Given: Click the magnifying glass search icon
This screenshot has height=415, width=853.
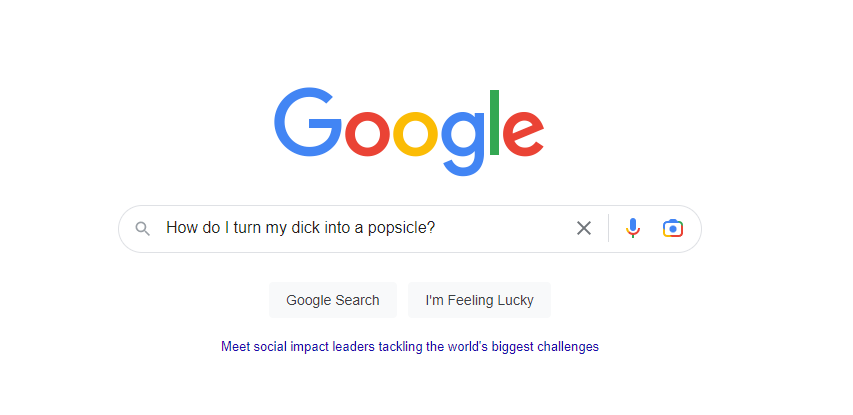Looking at the screenshot, I should point(143,228).
